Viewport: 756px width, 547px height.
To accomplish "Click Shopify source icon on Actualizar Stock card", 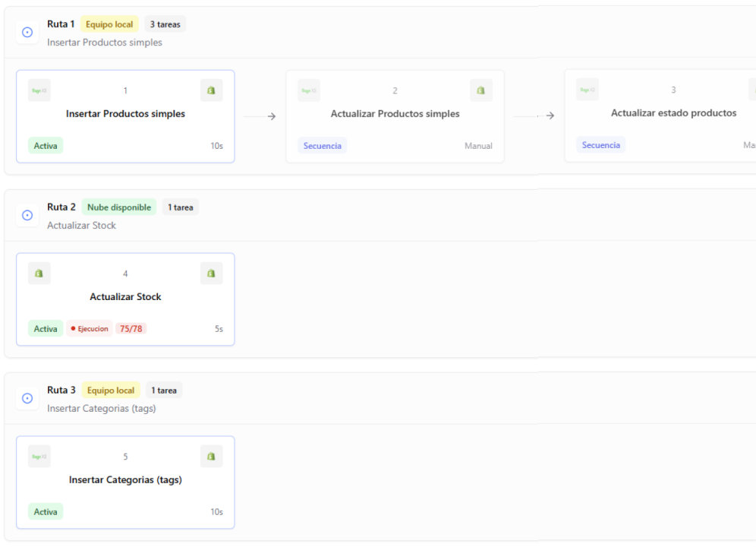I will pyautogui.click(x=39, y=273).
